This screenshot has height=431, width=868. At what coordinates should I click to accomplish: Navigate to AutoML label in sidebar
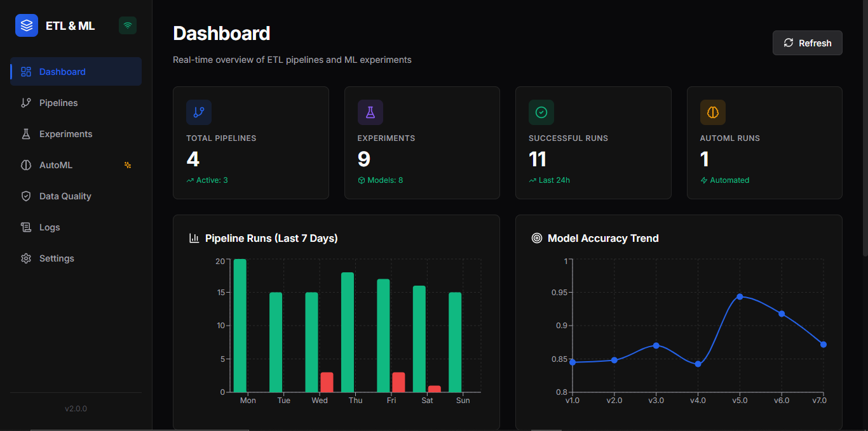(56, 165)
